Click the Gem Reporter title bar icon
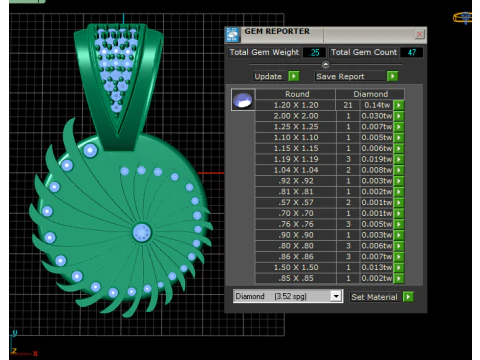480x360 pixels. click(232, 35)
